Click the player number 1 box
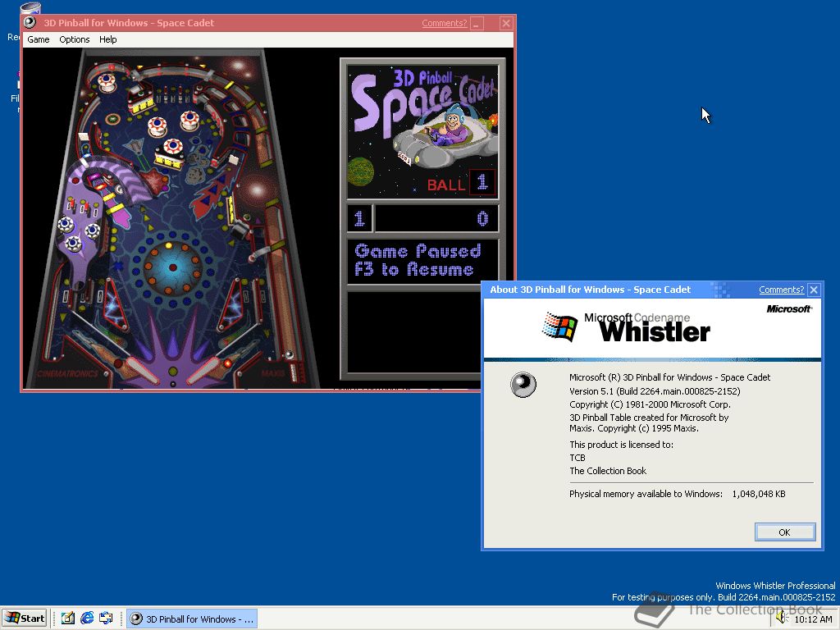 [x=359, y=218]
